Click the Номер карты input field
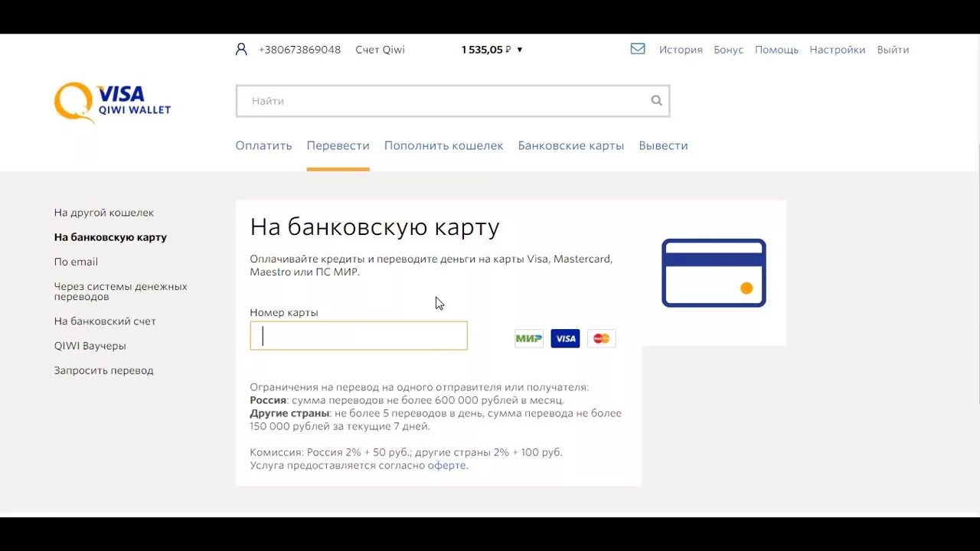This screenshot has width=980, height=551. (x=358, y=335)
